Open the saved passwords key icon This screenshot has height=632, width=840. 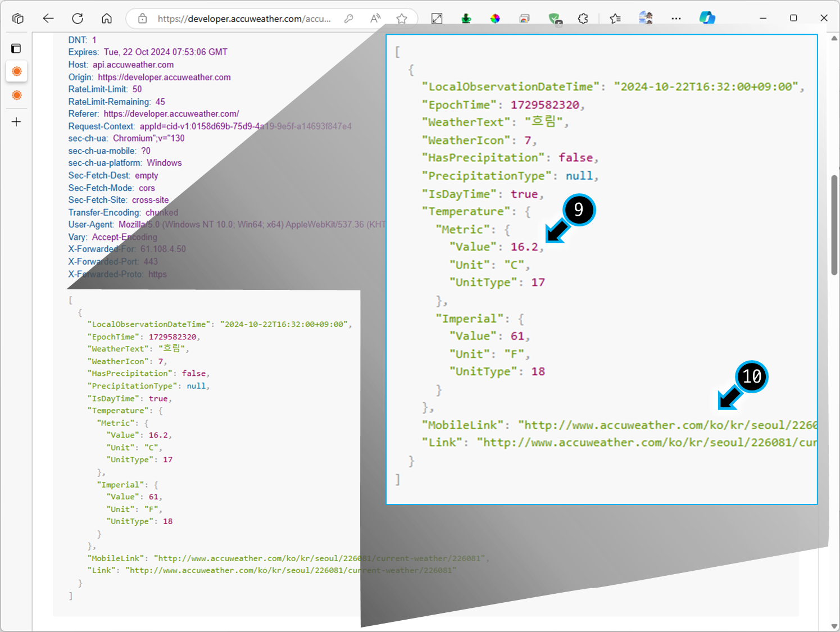(349, 19)
